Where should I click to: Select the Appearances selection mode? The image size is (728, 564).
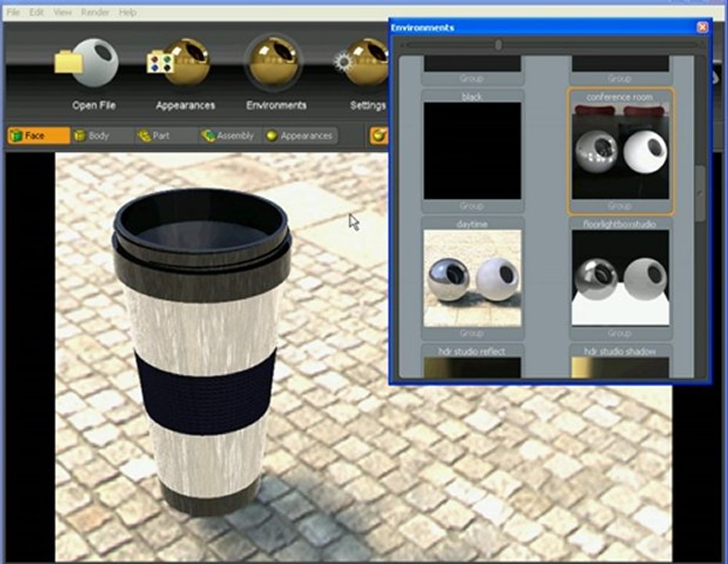coord(300,136)
